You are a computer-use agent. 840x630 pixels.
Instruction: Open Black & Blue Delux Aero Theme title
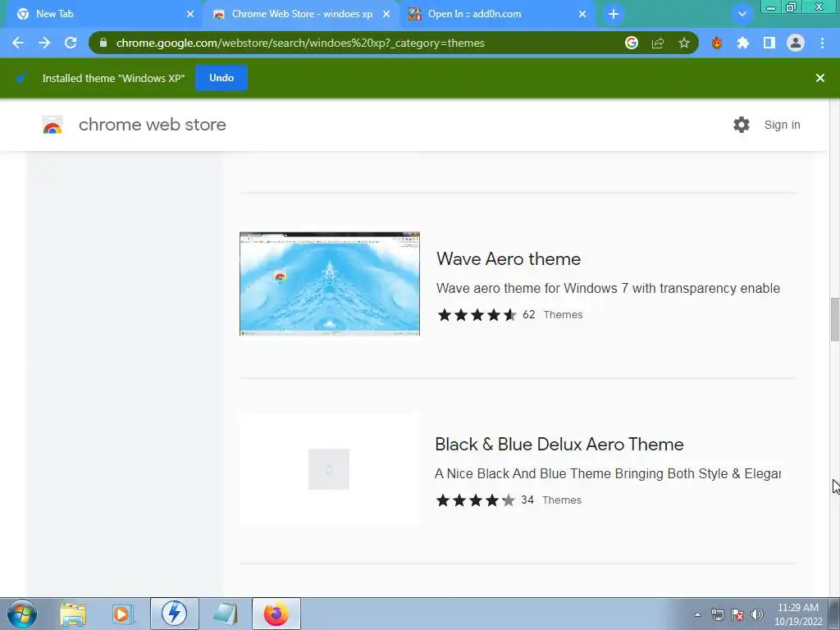pos(559,444)
